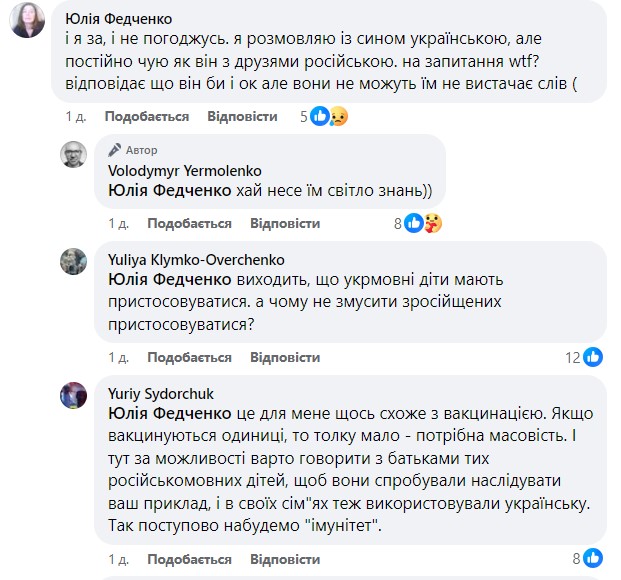View like reaction on Sydorchuk's comment

(593, 558)
